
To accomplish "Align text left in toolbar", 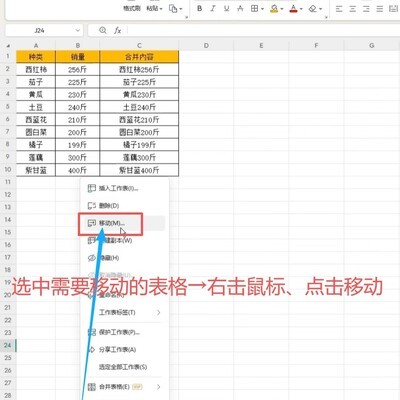I will (339, 9).
